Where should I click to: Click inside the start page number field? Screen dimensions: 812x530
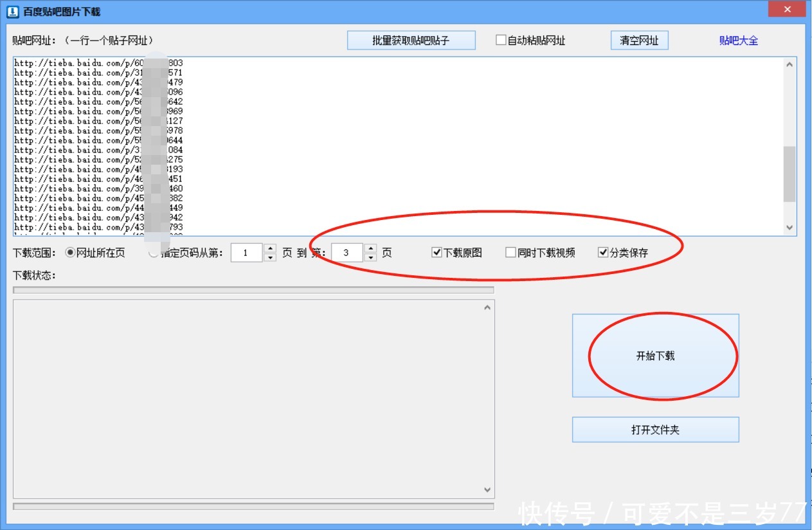(x=246, y=252)
